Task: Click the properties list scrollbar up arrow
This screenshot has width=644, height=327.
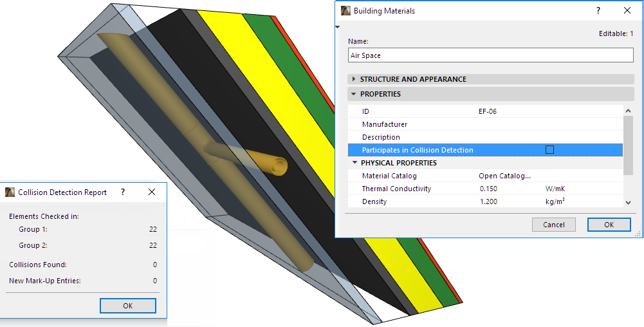Action: click(628, 111)
